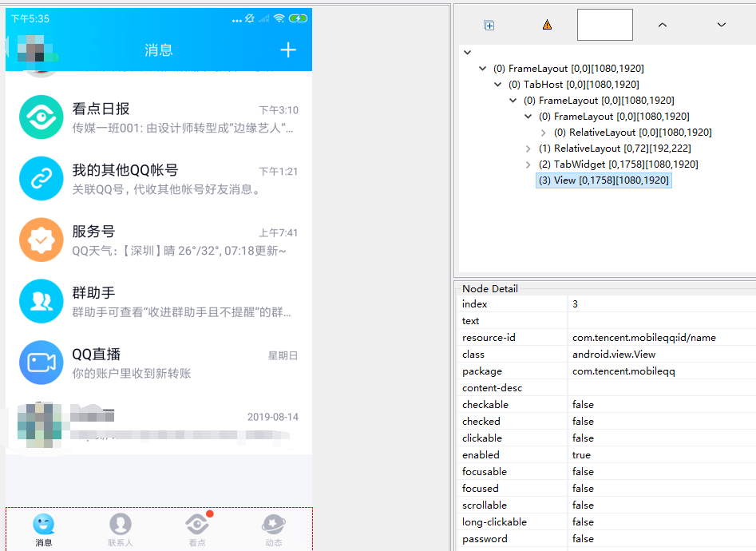Switch to the 看点 bottom tab

tap(197, 529)
